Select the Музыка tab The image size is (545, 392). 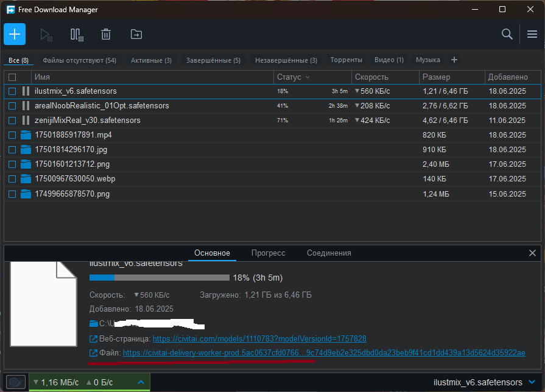tap(428, 60)
